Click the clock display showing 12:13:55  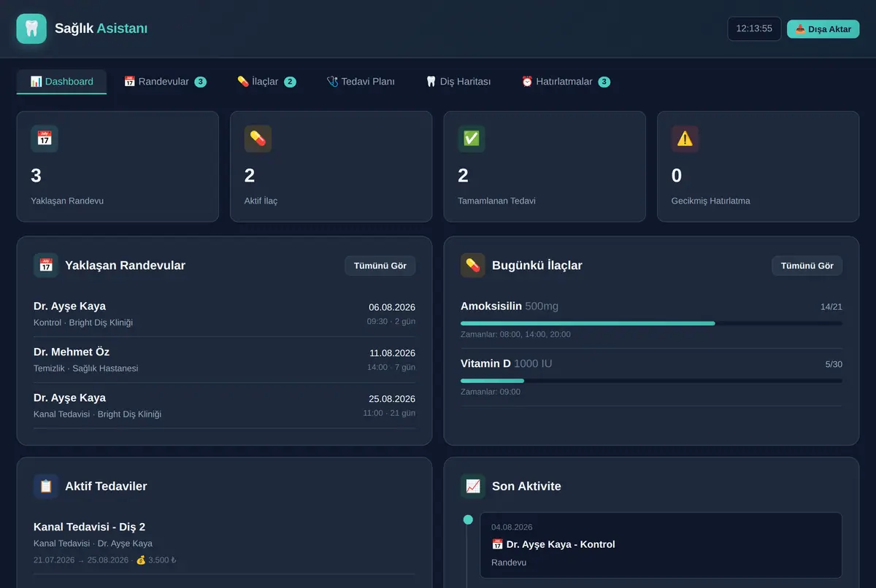coord(754,29)
